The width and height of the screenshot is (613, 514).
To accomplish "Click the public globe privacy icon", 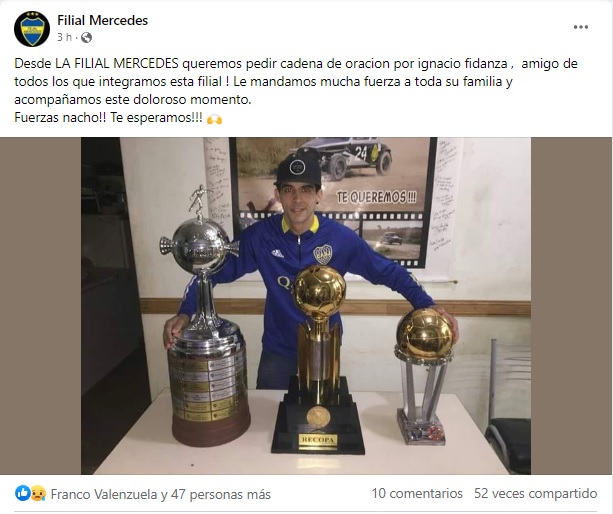I will tap(86, 38).
